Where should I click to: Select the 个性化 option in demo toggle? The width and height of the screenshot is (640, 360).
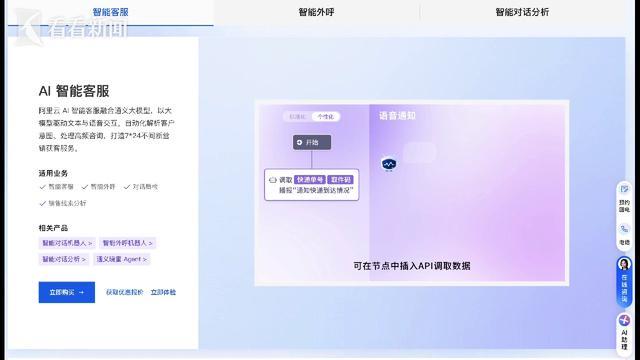[325, 117]
